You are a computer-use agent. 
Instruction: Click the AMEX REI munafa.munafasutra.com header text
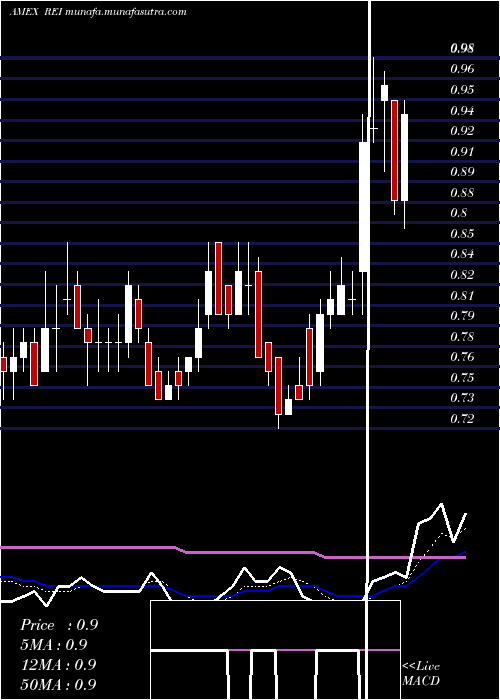coord(98,12)
